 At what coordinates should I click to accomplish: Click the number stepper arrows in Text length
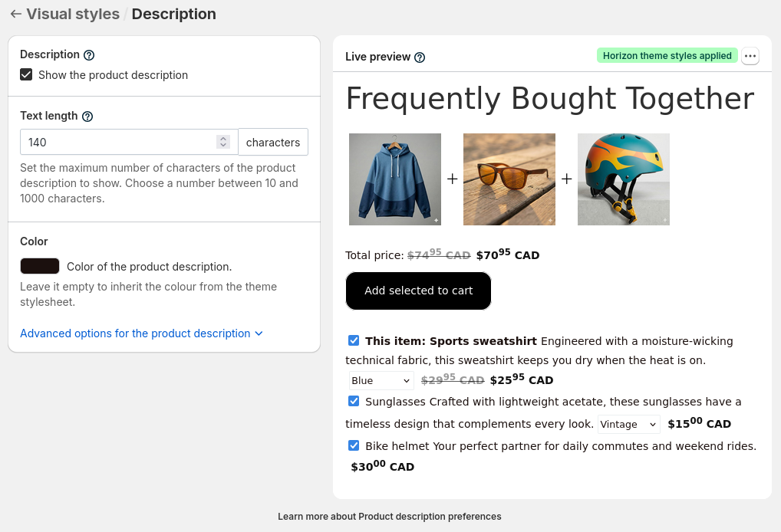223,142
